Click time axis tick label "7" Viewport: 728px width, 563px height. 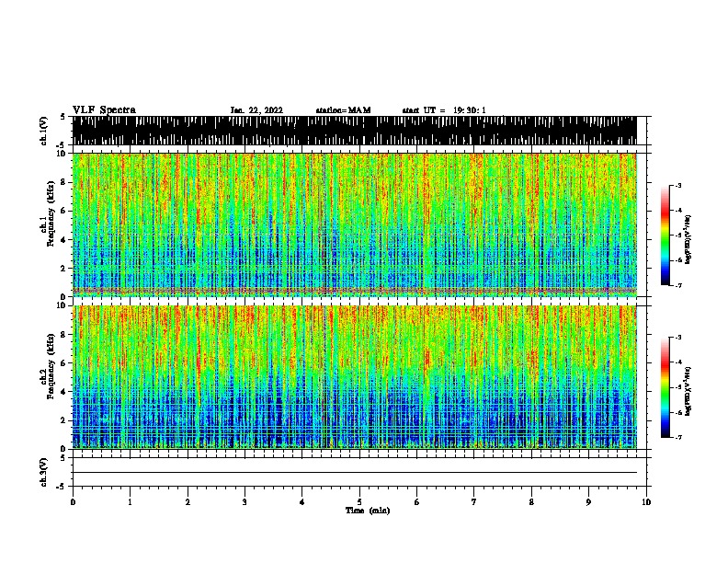(x=474, y=502)
